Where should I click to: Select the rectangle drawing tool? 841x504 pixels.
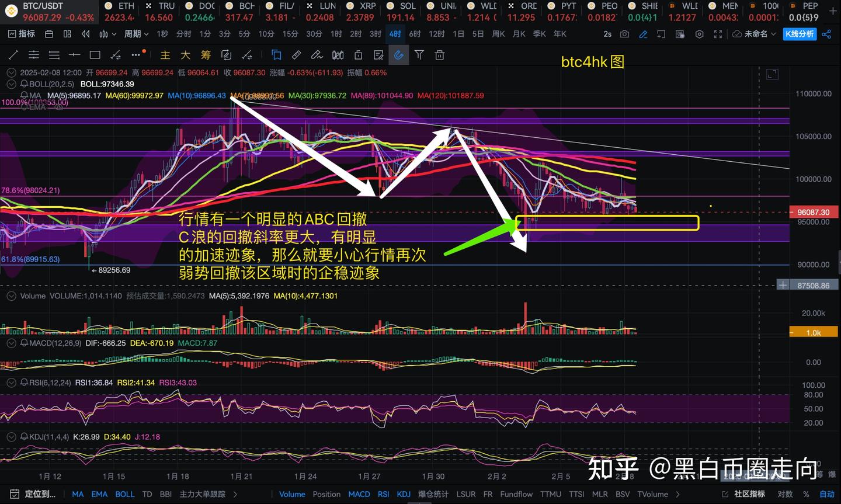click(x=95, y=55)
